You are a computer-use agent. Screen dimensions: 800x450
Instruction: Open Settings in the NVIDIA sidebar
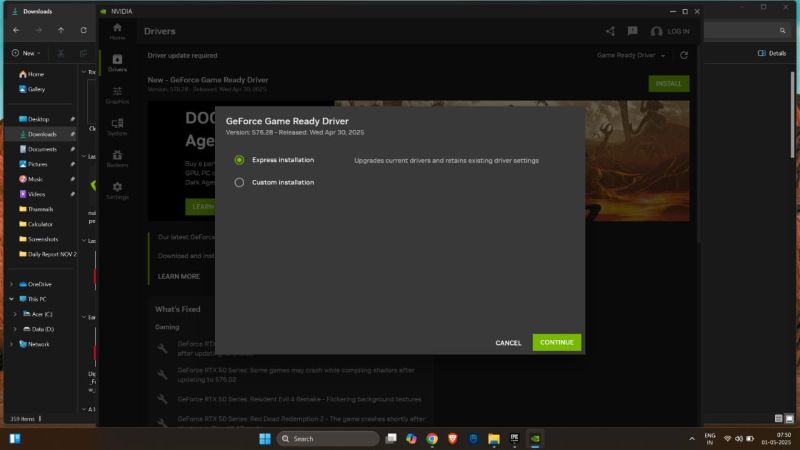[x=117, y=190]
